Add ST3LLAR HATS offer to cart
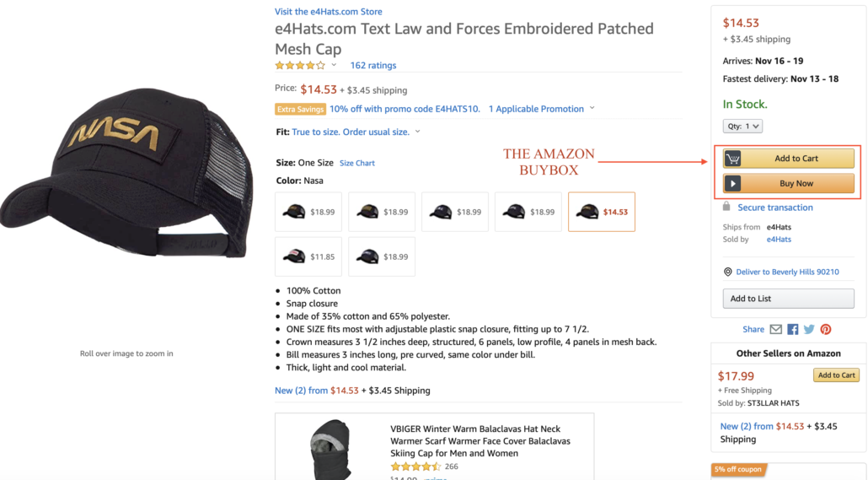The width and height of the screenshot is (868, 480). coord(836,375)
